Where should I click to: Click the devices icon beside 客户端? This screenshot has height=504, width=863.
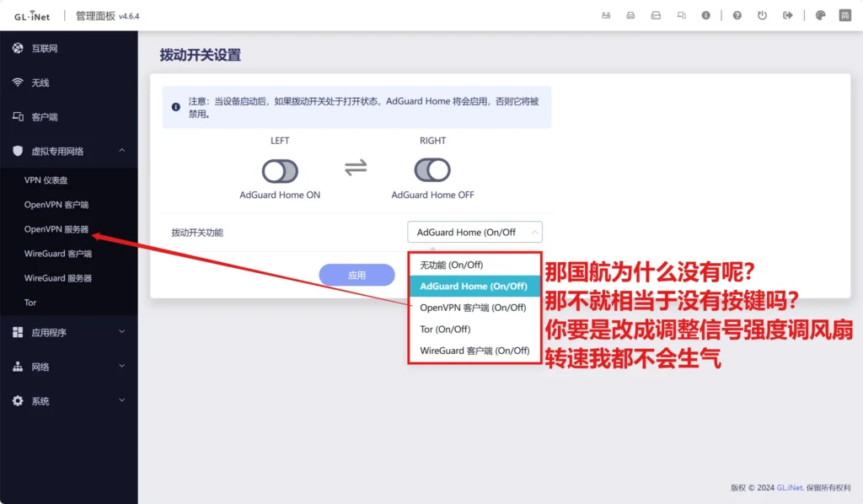coord(18,116)
